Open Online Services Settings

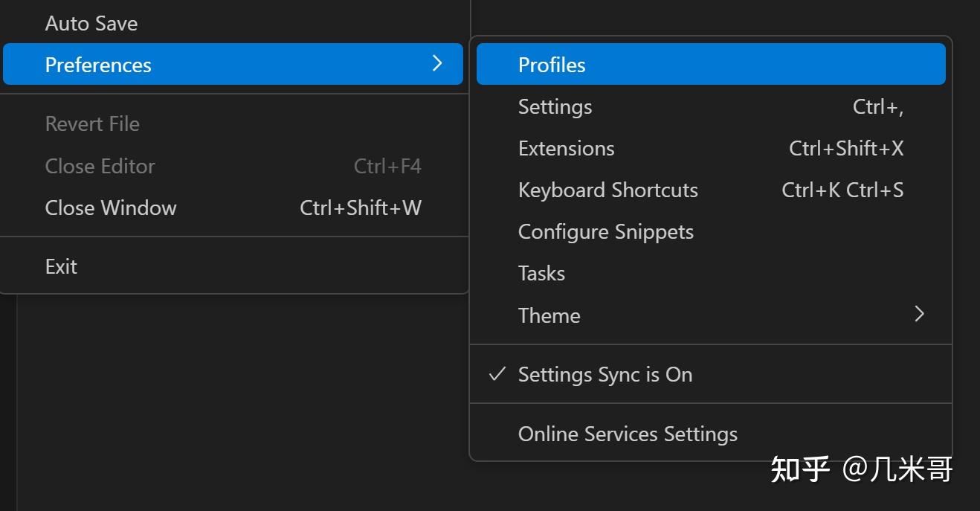coord(628,433)
